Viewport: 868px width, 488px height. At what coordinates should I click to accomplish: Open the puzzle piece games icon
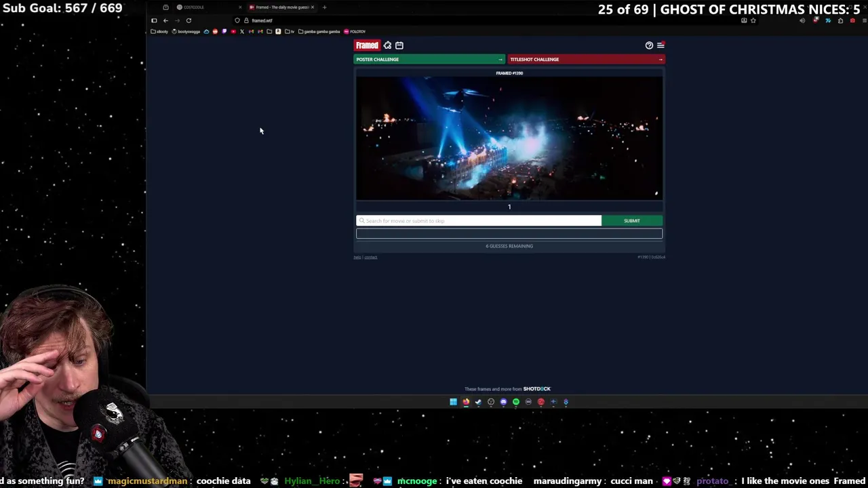(x=387, y=45)
